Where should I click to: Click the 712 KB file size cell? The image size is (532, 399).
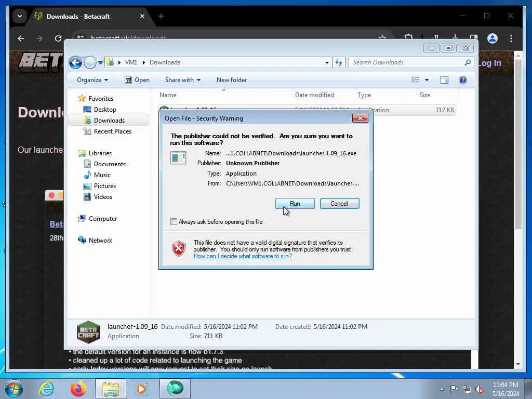445,110
